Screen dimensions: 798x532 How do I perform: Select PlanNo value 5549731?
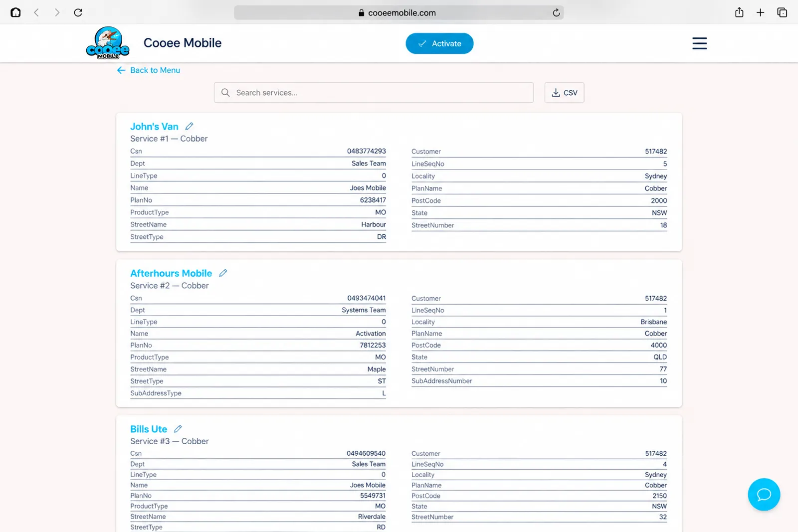pos(373,496)
